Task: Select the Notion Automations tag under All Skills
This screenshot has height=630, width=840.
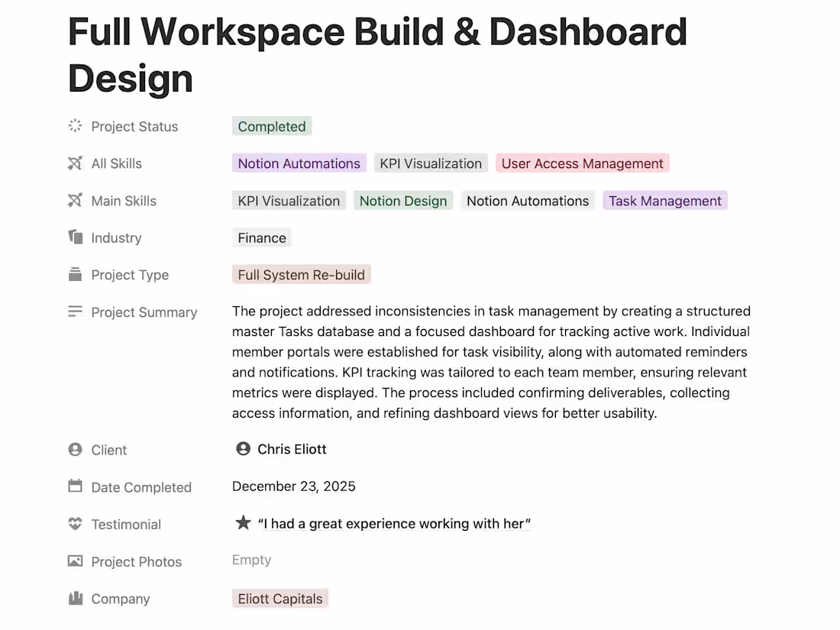Action: [x=299, y=163]
